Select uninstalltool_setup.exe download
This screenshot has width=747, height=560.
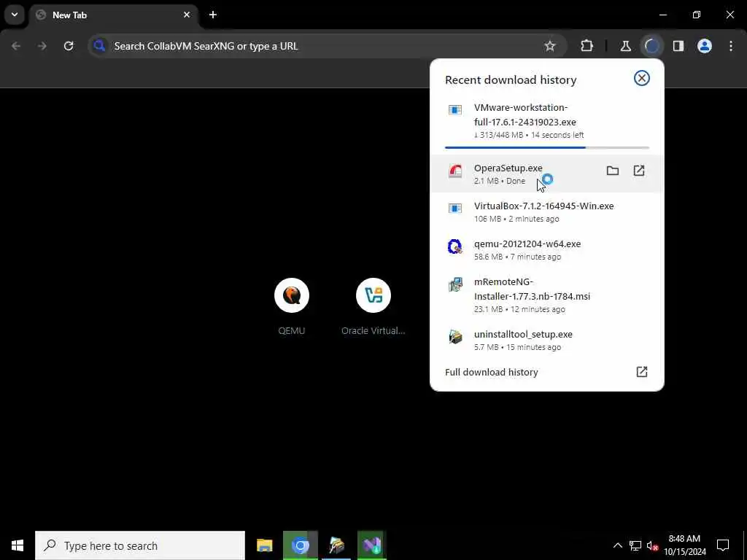point(547,340)
